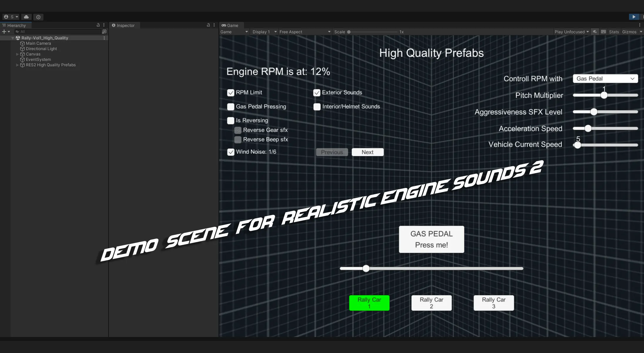Open the Gas Pedal control dropdown
Image resolution: width=644 pixels, height=353 pixels.
click(x=605, y=79)
